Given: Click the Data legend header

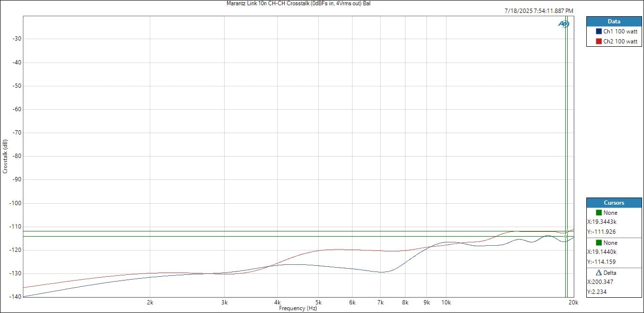Looking at the screenshot, I should click(614, 21).
